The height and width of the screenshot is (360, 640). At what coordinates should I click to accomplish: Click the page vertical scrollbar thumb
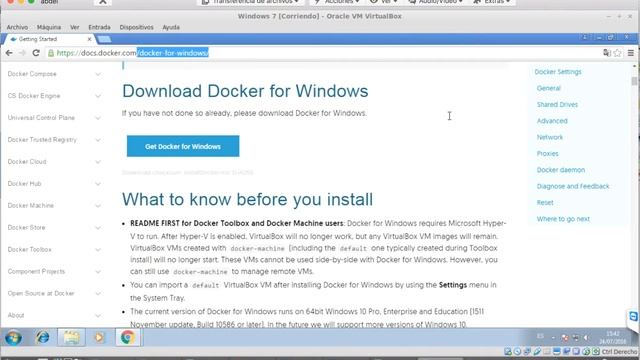634,81
